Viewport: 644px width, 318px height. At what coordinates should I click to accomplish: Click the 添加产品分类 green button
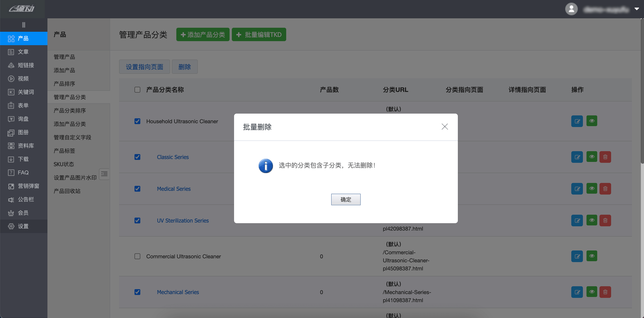(203, 34)
